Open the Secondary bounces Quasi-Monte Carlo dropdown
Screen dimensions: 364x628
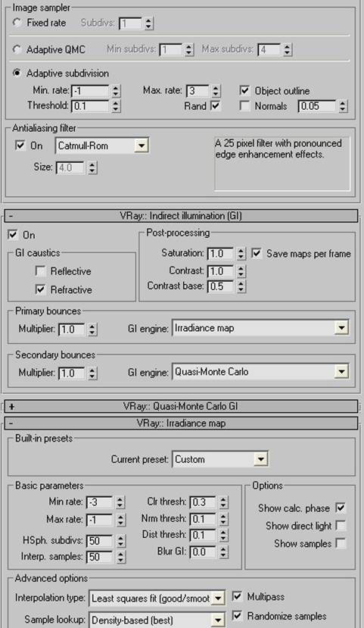(260, 372)
